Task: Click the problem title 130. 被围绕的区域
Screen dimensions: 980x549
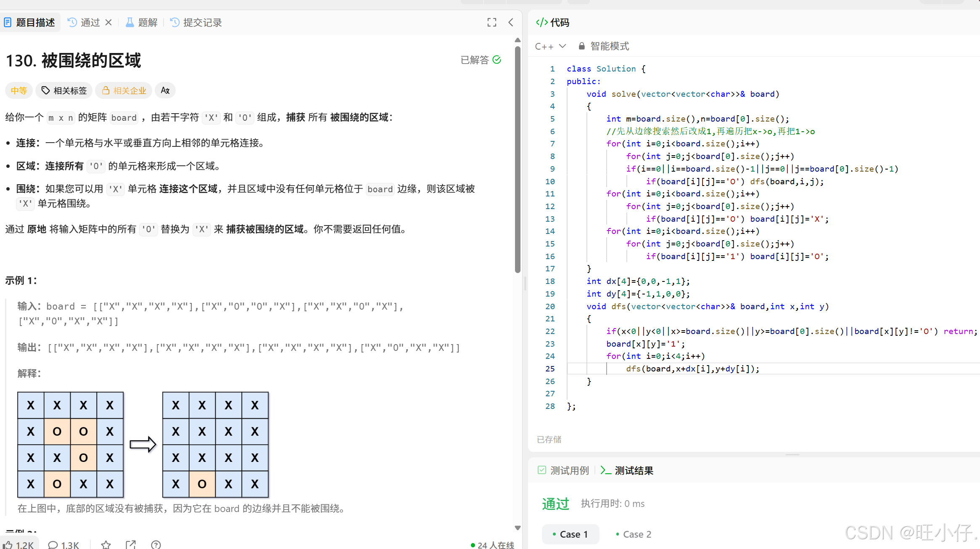Action: pos(73,61)
